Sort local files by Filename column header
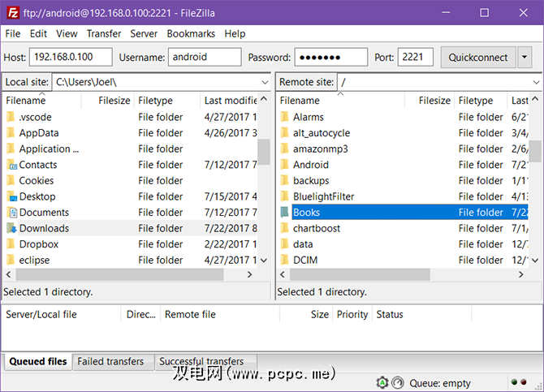Viewport: 544px width, 392px height. 42,101
